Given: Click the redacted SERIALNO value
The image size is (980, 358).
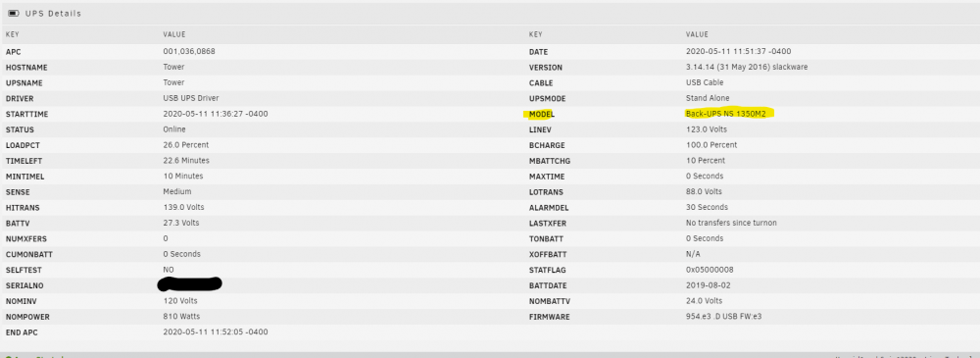Looking at the screenshot, I should point(190,284).
